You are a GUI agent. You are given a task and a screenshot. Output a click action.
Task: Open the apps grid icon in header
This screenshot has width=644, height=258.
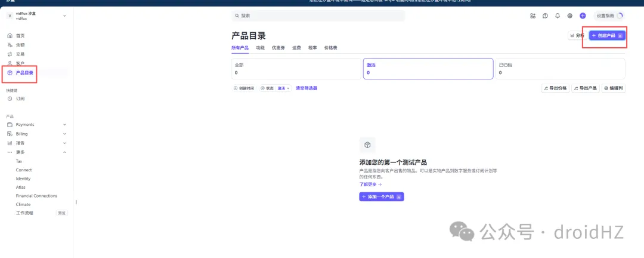tap(532, 16)
